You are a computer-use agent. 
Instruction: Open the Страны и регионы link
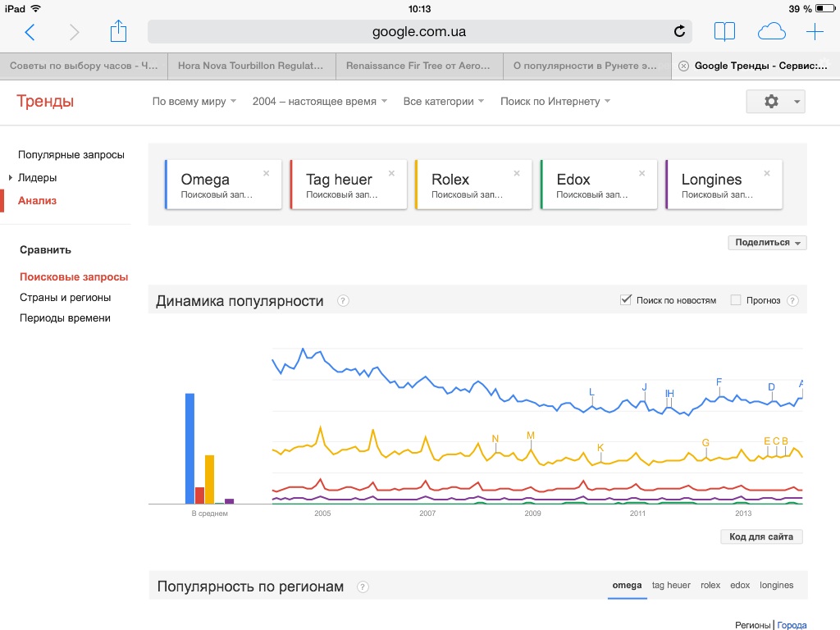(x=65, y=298)
